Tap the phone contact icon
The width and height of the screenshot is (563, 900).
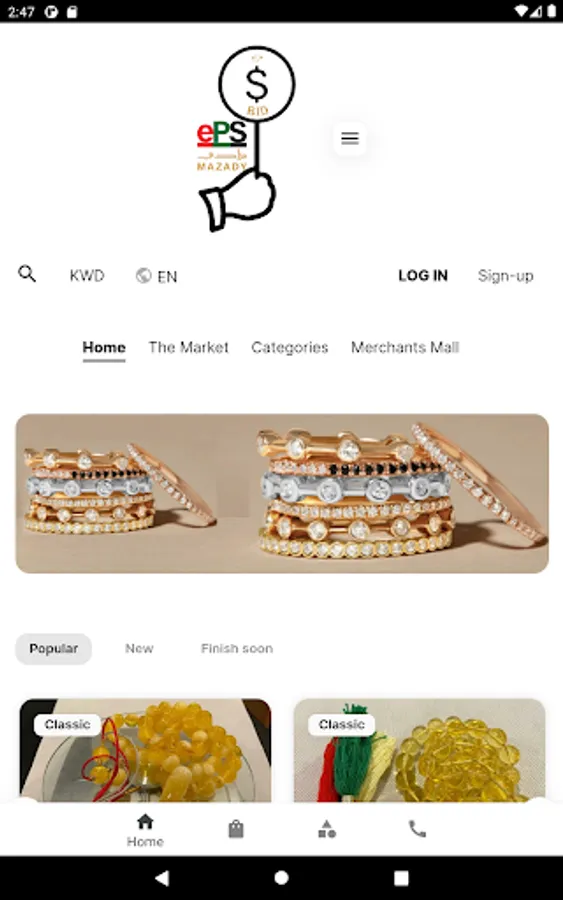click(x=417, y=828)
